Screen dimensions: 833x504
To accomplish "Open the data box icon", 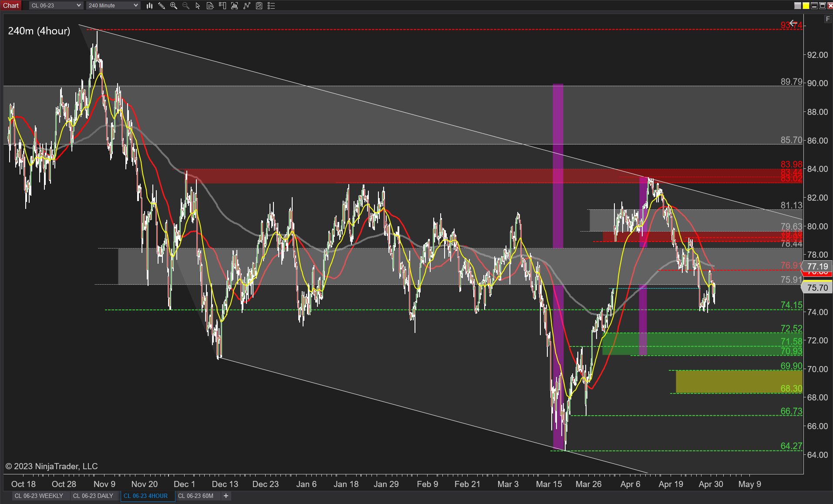I will point(210,6).
